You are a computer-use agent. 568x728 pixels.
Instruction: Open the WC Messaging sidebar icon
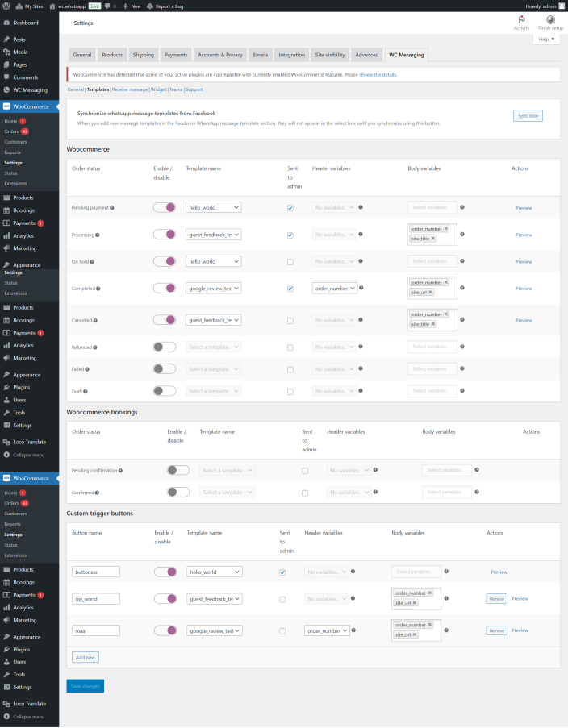coord(7,90)
